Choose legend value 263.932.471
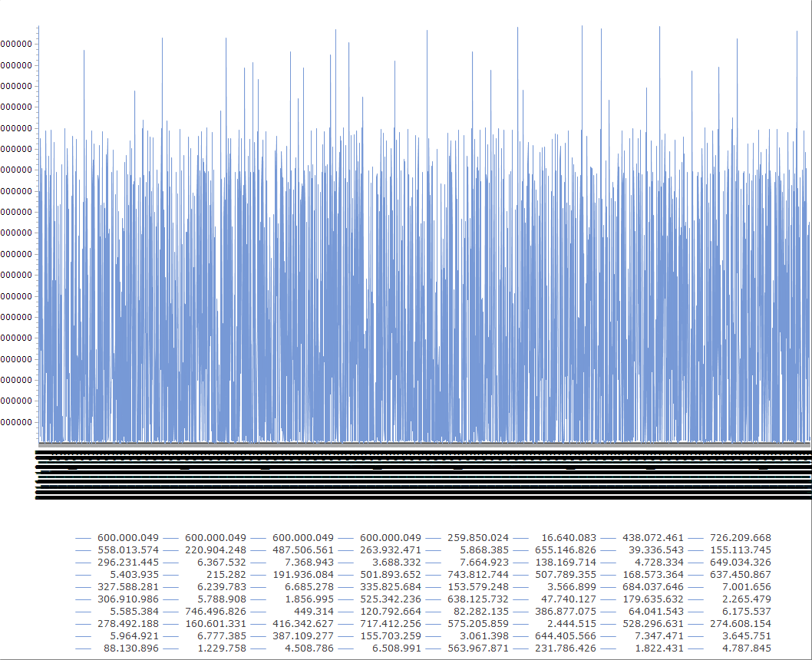812x660 pixels. tap(391, 550)
